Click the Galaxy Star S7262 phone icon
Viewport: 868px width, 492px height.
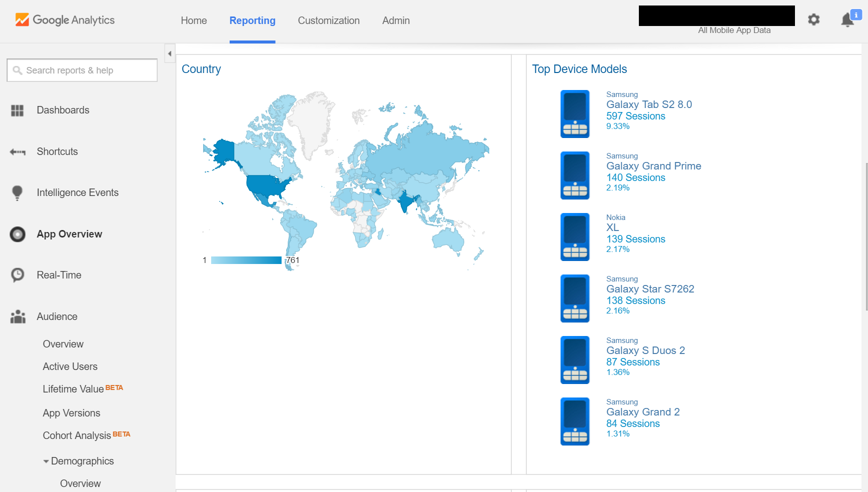[575, 298]
